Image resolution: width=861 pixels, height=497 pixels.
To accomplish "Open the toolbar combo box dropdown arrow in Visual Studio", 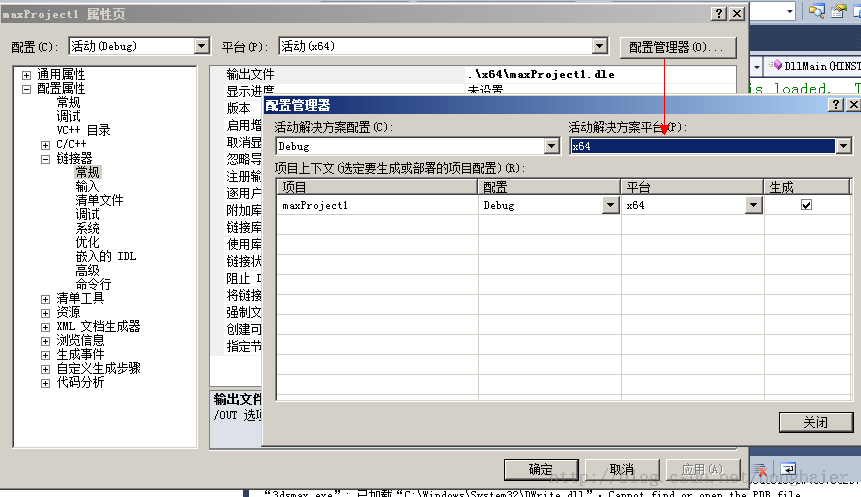I will [x=790, y=11].
